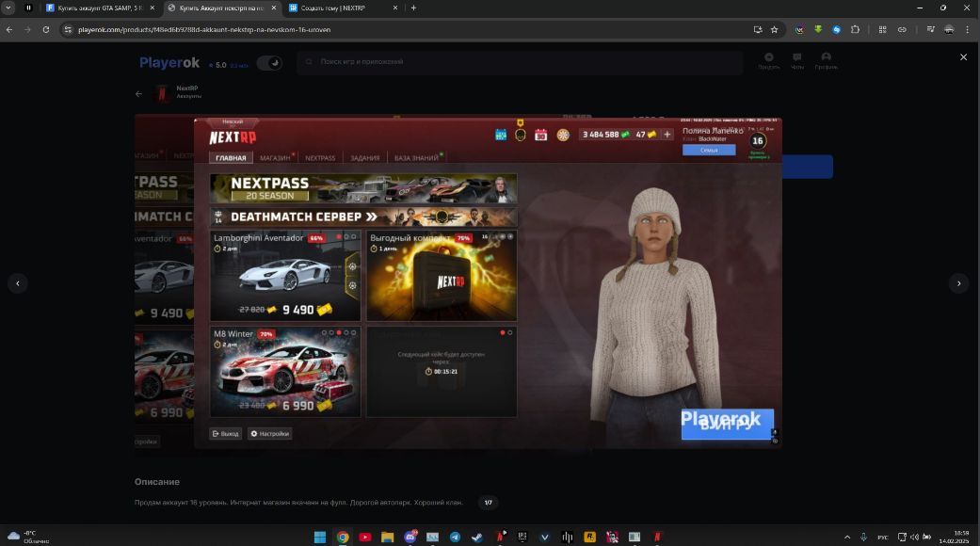Click the level 16 circle badge
This screenshot has width=980, height=546.
coord(758,140)
